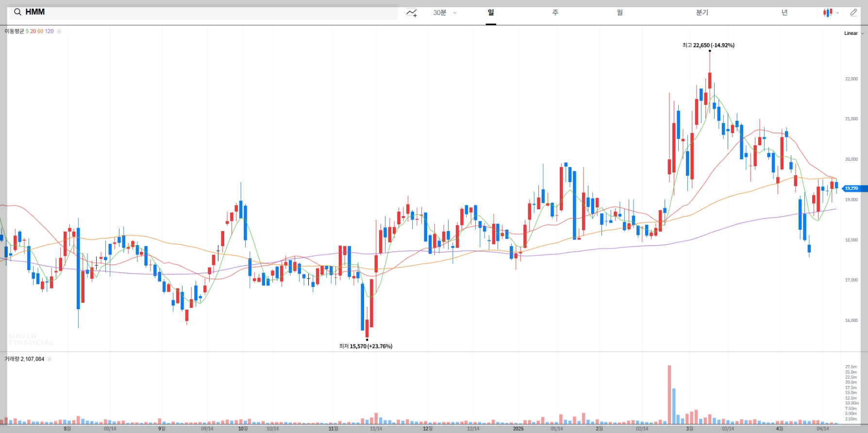The height and width of the screenshot is (433, 868).
Task: Select the 일 daily tab
Action: tap(491, 13)
